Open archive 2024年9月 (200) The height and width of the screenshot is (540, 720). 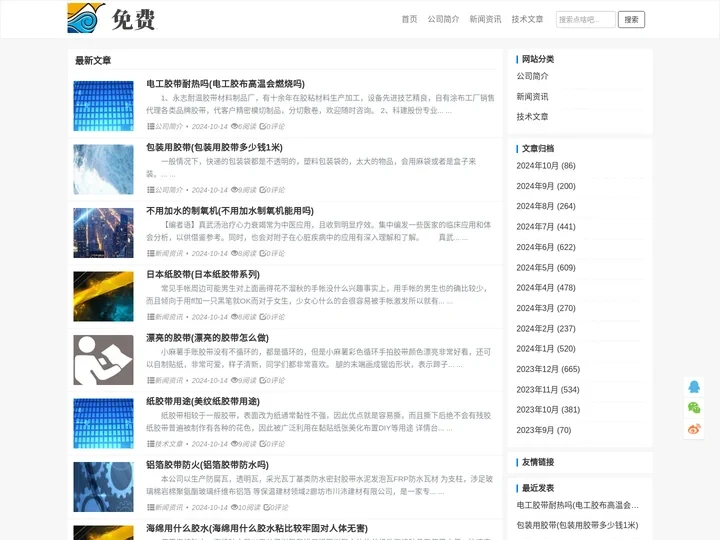click(x=546, y=186)
